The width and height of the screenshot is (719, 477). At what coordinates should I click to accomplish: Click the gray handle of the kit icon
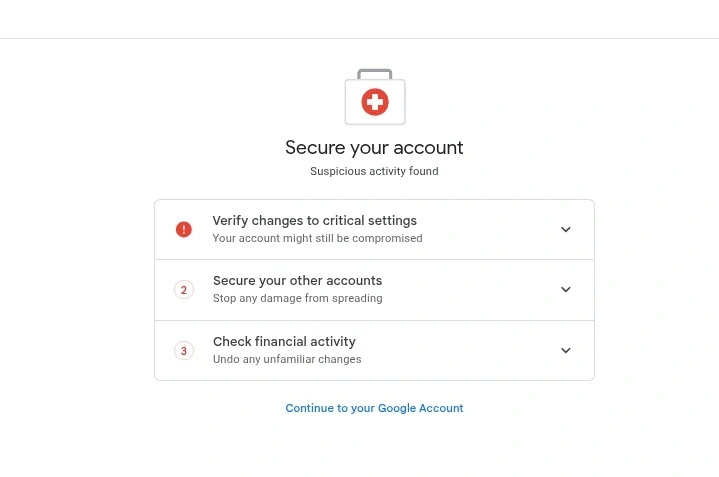375,74
